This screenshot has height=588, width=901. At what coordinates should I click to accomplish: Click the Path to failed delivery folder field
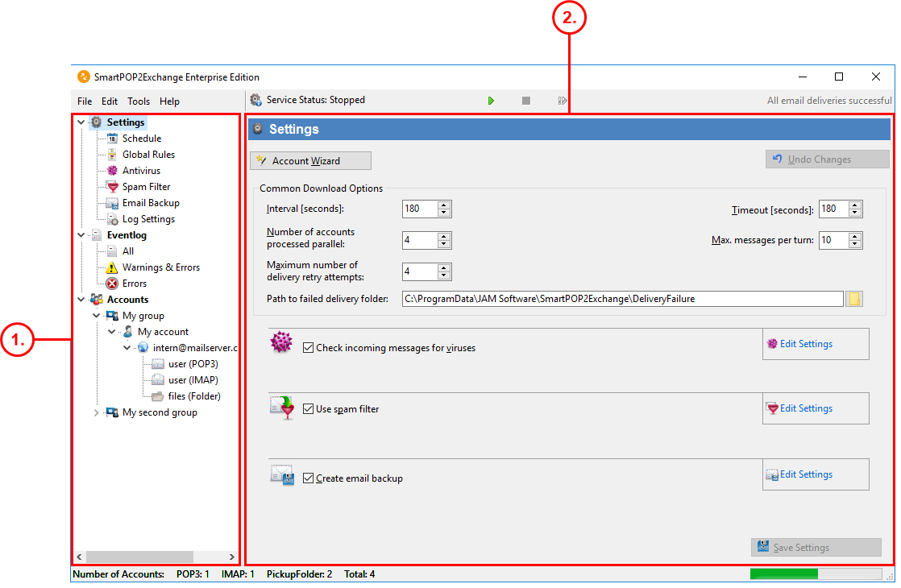click(x=623, y=299)
